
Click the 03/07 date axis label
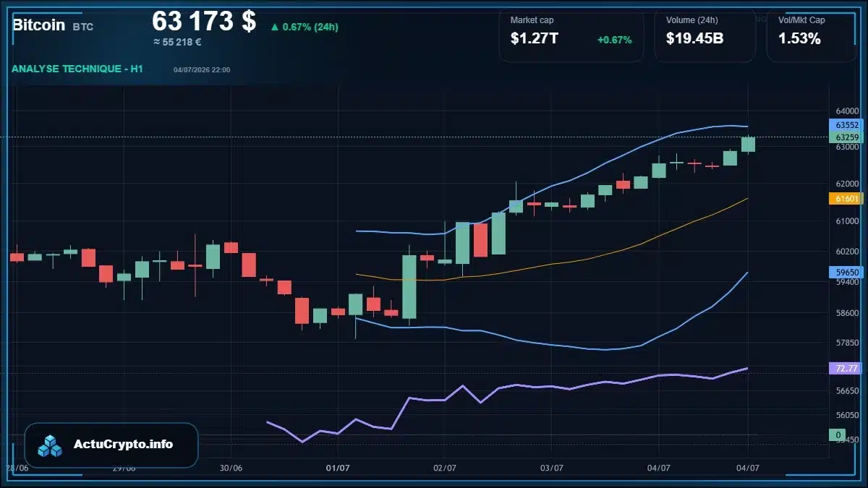tap(551, 468)
